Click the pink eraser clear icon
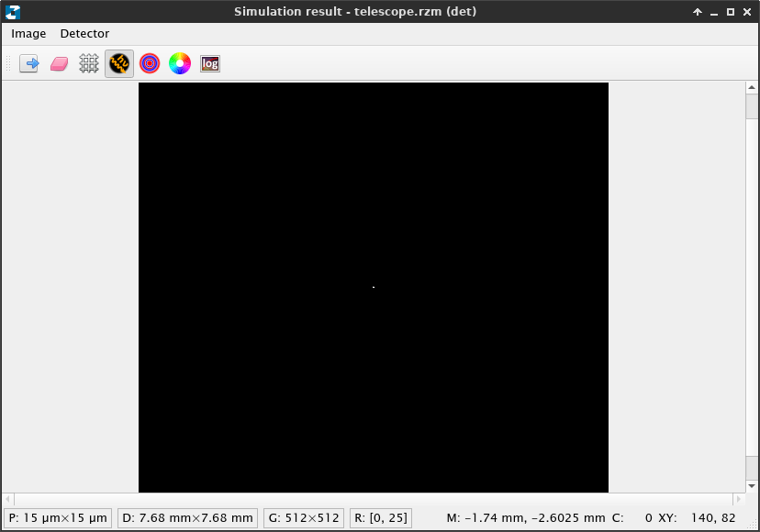Viewport: 760px width, 532px height. coord(59,63)
